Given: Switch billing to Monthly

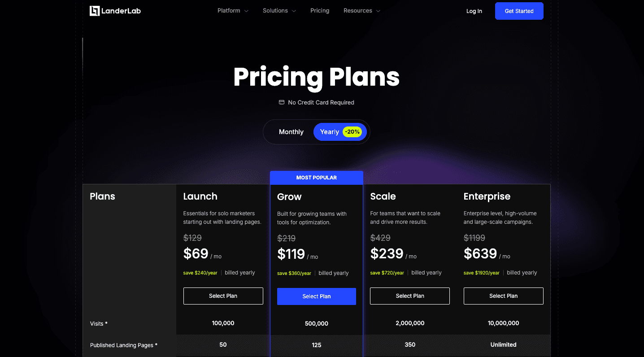Looking at the screenshot, I should 291,131.
